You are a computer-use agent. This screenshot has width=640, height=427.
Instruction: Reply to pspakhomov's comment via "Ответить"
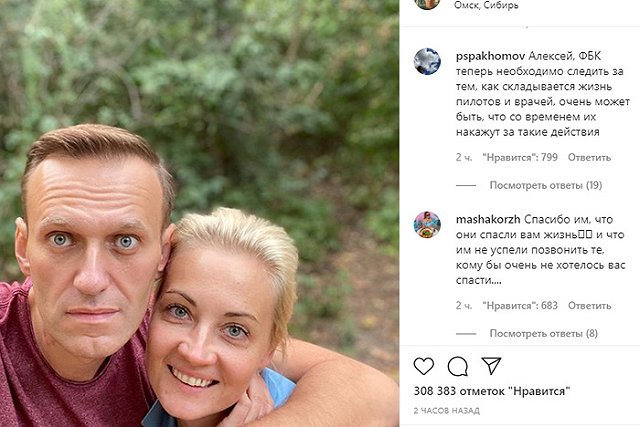click(589, 157)
